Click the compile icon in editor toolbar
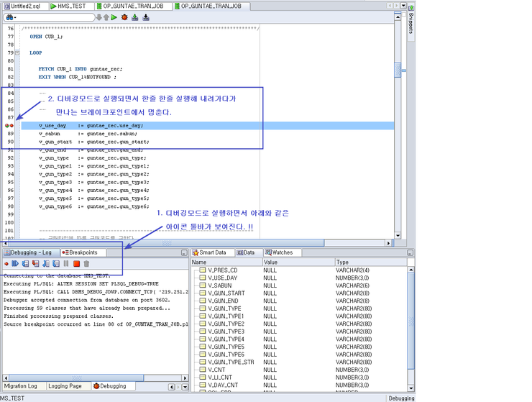 (134, 17)
